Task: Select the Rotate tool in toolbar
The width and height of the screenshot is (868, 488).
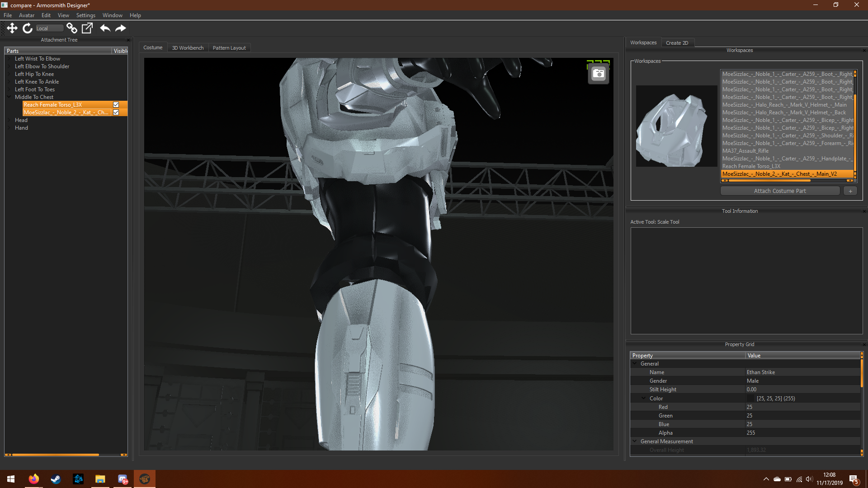Action: (x=28, y=28)
